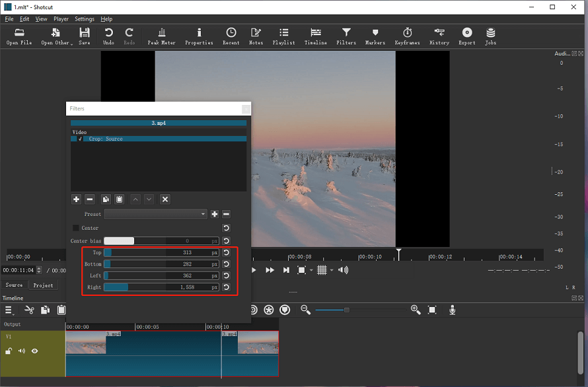
Task: Open player zoom dropdown arrow
Action: pyautogui.click(x=311, y=270)
